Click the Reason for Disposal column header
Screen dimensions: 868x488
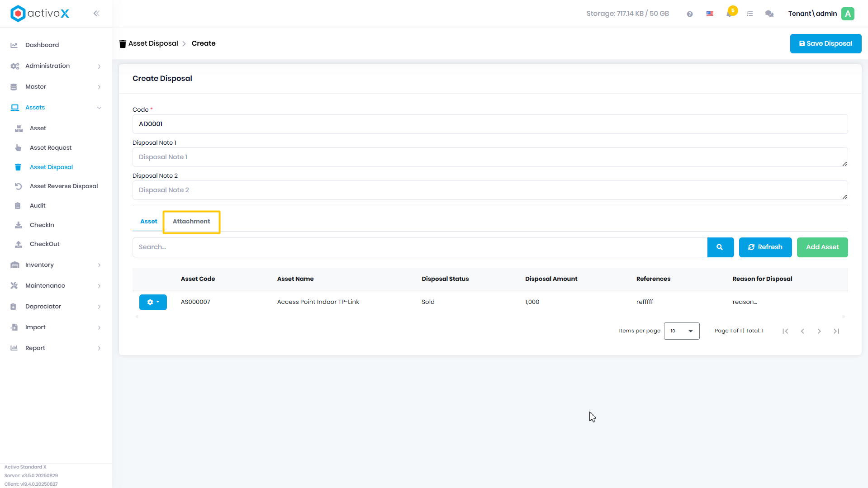pyautogui.click(x=763, y=279)
